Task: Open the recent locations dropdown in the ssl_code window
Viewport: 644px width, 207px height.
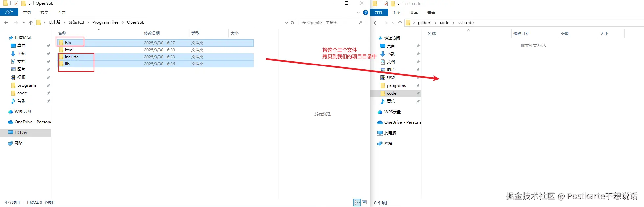Action: pyautogui.click(x=393, y=23)
